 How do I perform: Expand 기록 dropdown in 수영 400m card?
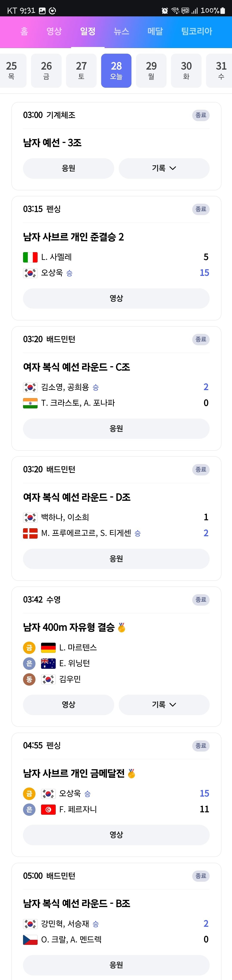[x=164, y=705]
